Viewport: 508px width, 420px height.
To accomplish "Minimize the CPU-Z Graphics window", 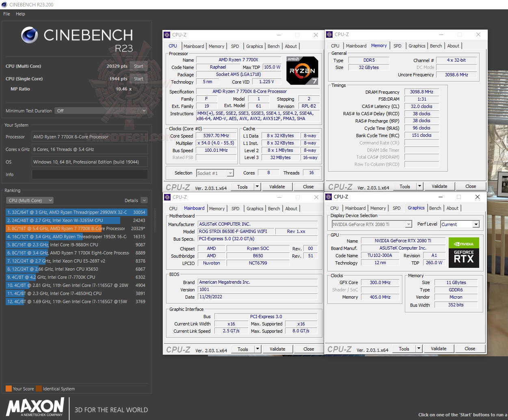I will click(440, 197).
